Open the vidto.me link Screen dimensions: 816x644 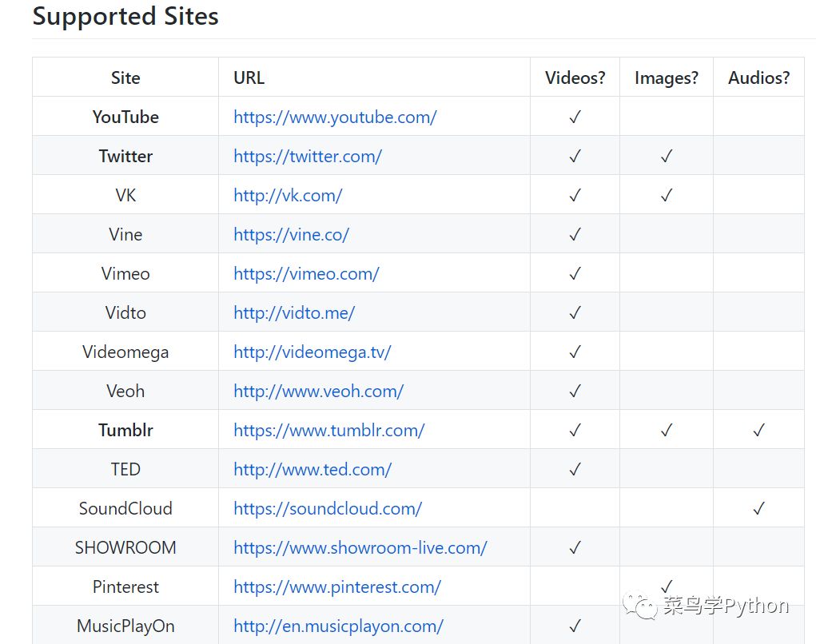pos(294,312)
